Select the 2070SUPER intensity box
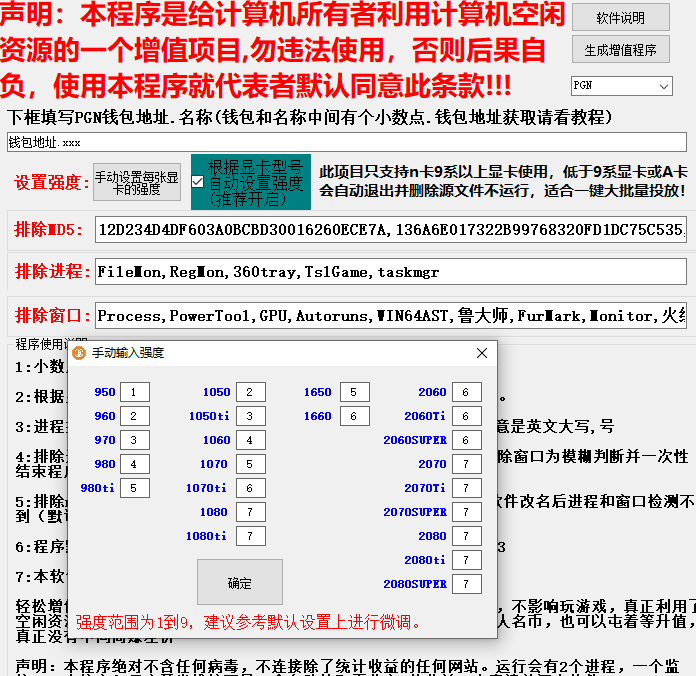Image resolution: width=696 pixels, height=676 pixels. coord(467,512)
